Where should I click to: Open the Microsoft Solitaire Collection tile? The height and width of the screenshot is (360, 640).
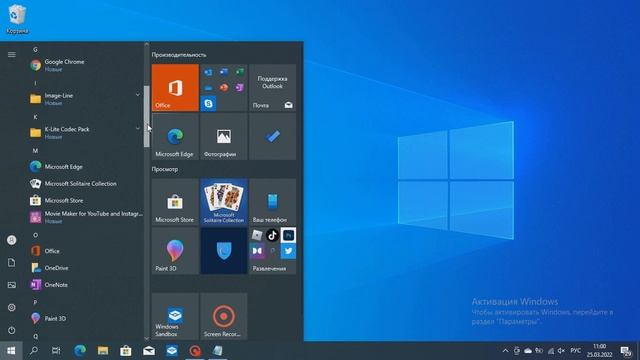pyautogui.click(x=224, y=202)
